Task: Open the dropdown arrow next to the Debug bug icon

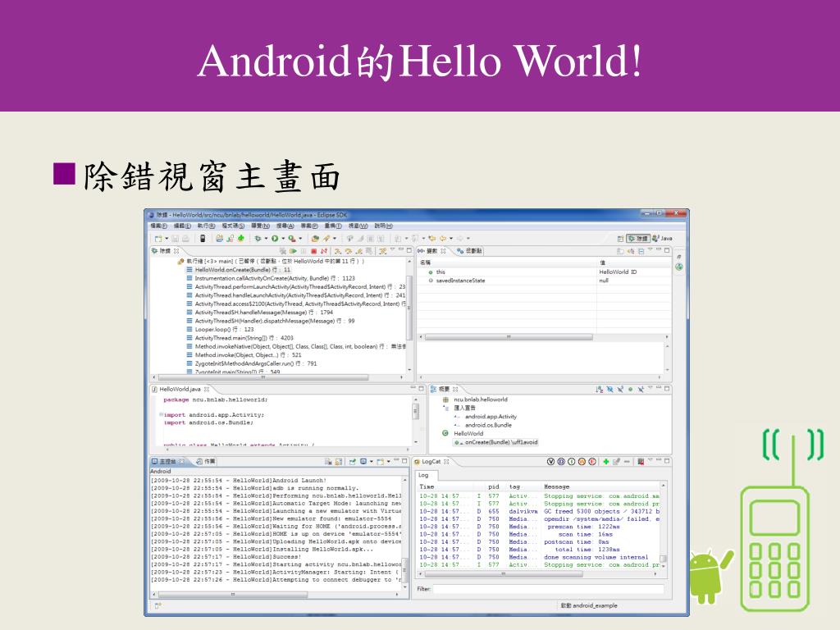Action: click(x=266, y=239)
